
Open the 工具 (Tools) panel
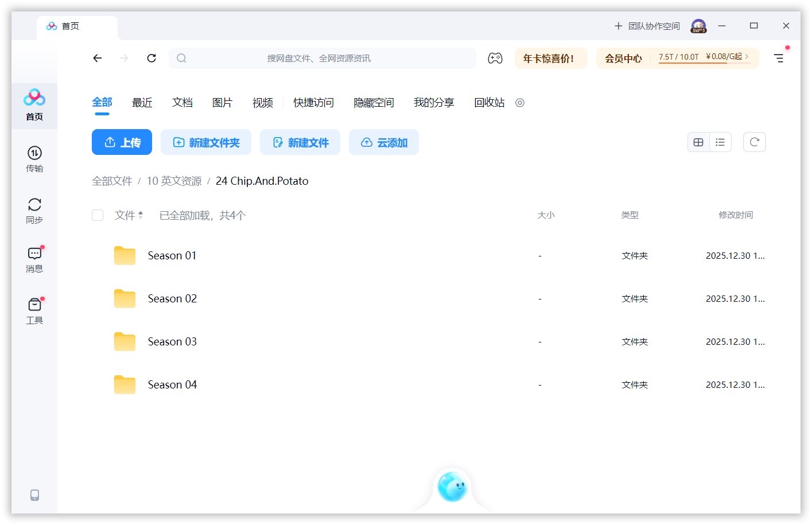tap(34, 310)
